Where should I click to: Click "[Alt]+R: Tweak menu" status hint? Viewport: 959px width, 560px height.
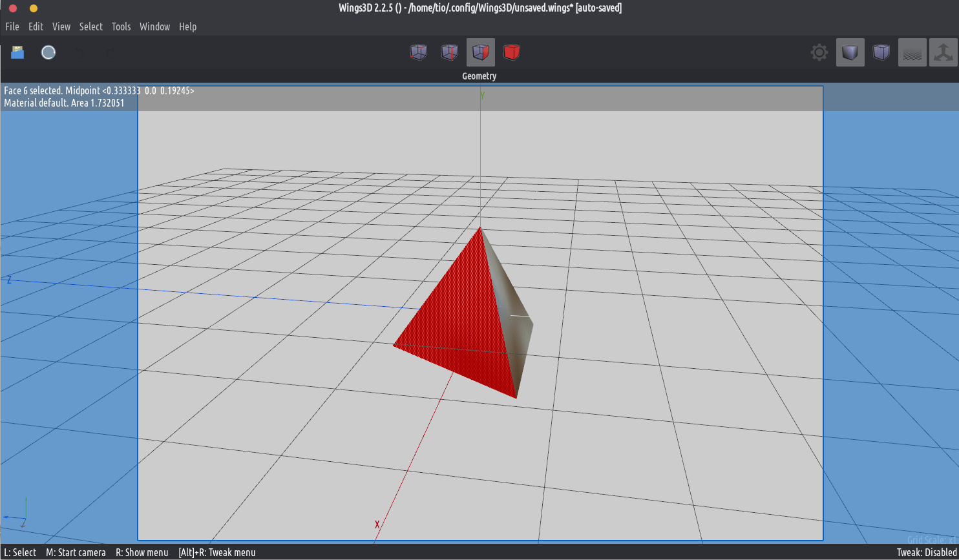coord(216,552)
